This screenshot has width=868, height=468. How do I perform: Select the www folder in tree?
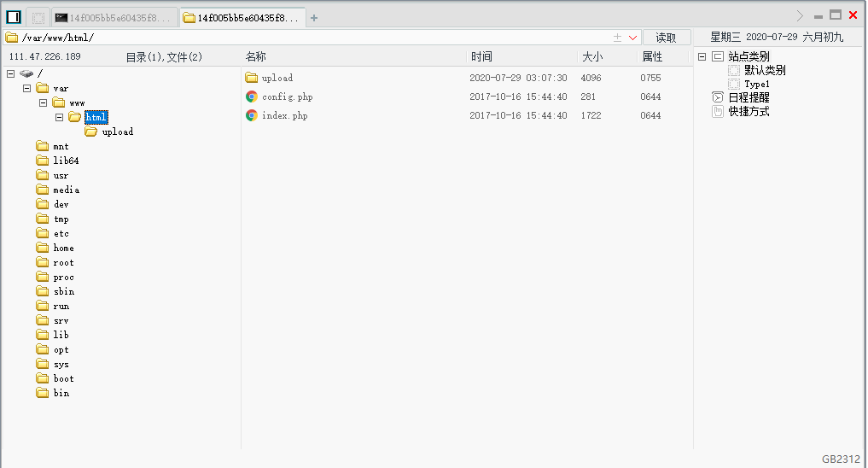coord(68,102)
